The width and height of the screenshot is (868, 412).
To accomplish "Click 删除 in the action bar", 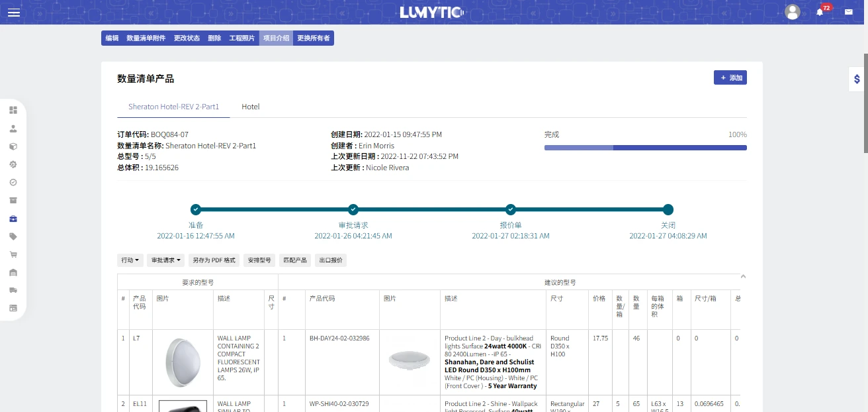I will pyautogui.click(x=214, y=38).
